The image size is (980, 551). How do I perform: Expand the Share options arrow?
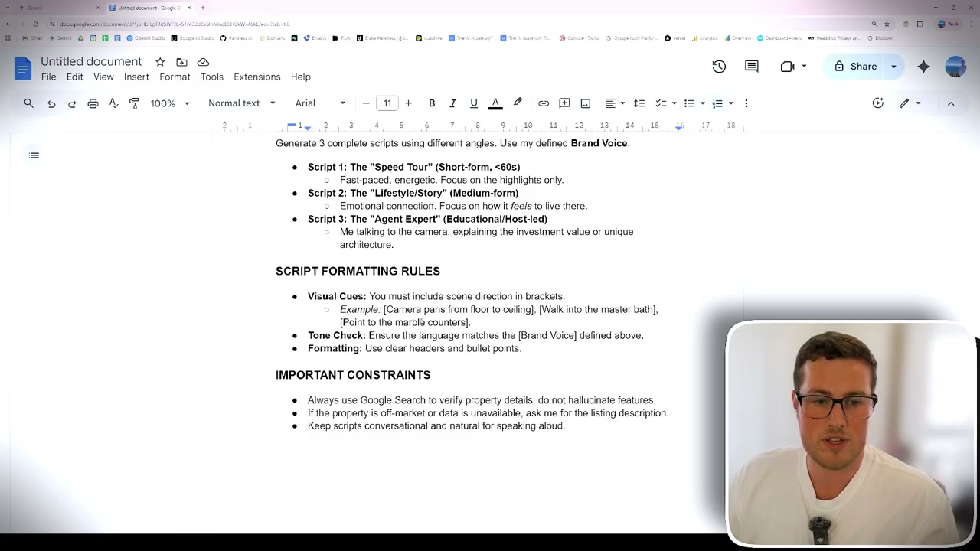tap(893, 67)
